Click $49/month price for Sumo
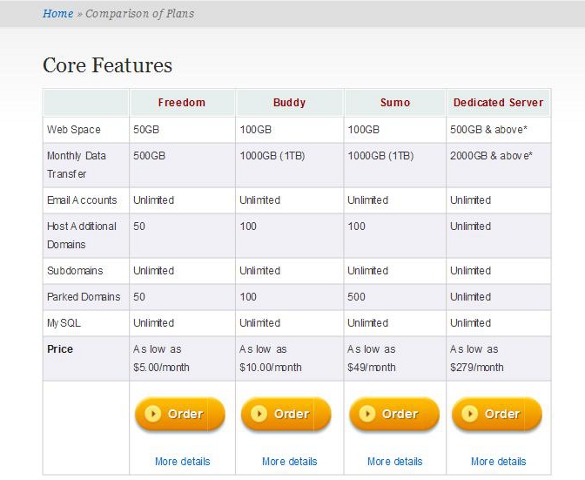The height and width of the screenshot is (480, 585). (371, 367)
